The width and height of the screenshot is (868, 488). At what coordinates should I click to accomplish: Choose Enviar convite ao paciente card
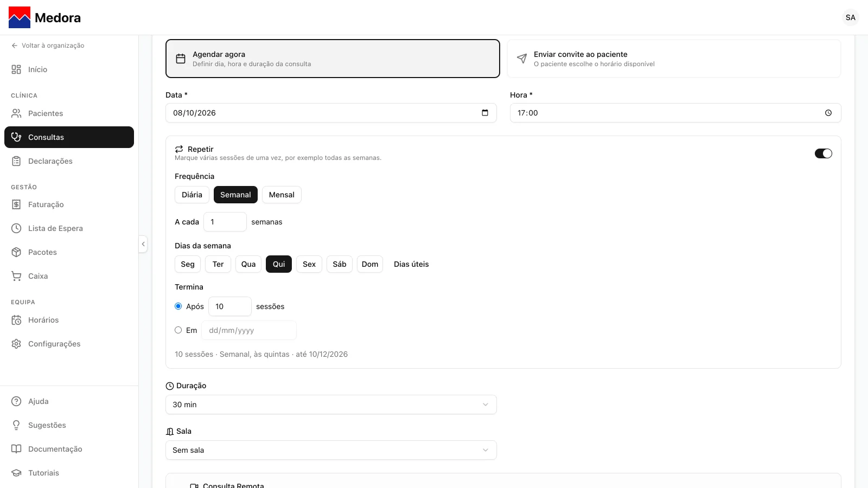pos(674,59)
